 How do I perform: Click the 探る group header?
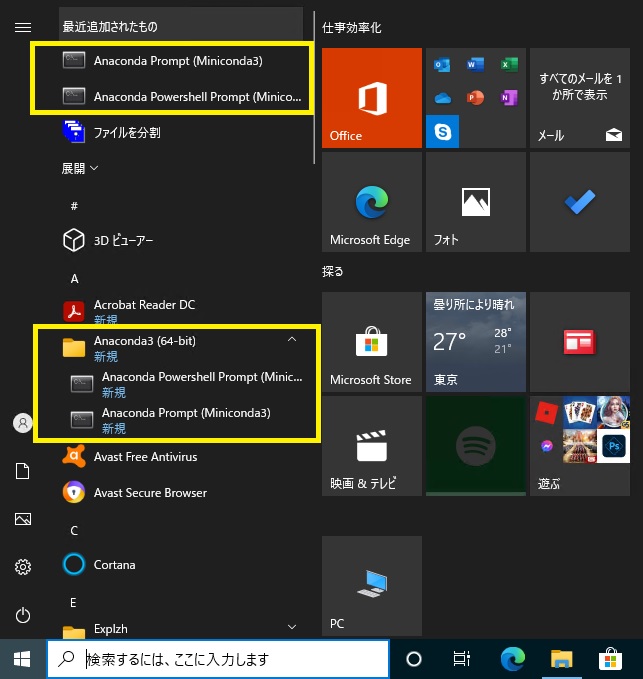[x=333, y=272]
